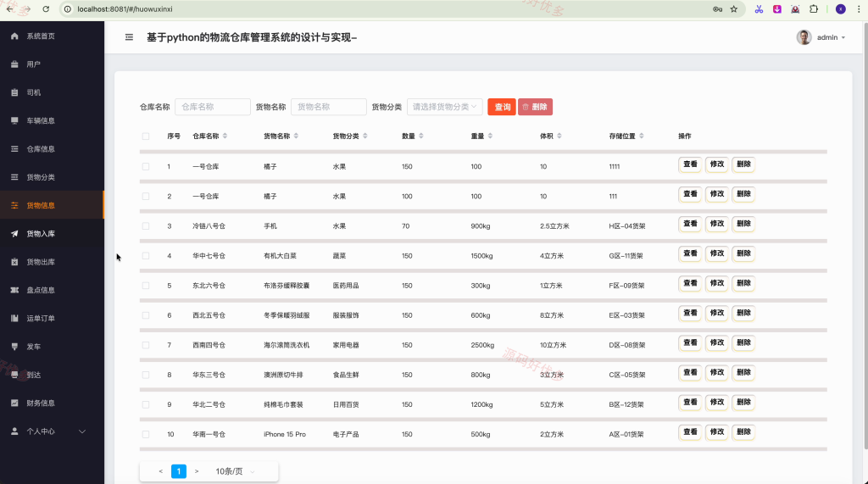Click the 货物入库 paper-plane icon
Image resolution: width=868 pixels, height=484 pixels.
14,234
